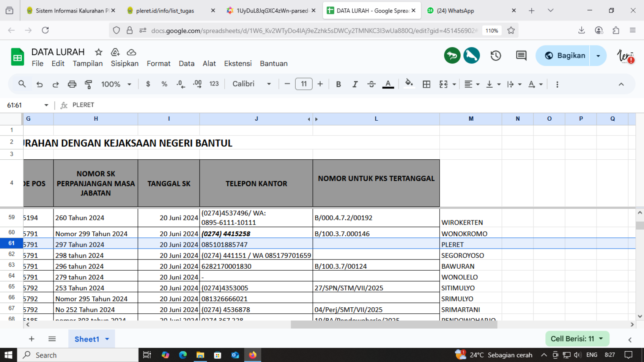Click the green collaborator avatar

(x=452, y=56)
